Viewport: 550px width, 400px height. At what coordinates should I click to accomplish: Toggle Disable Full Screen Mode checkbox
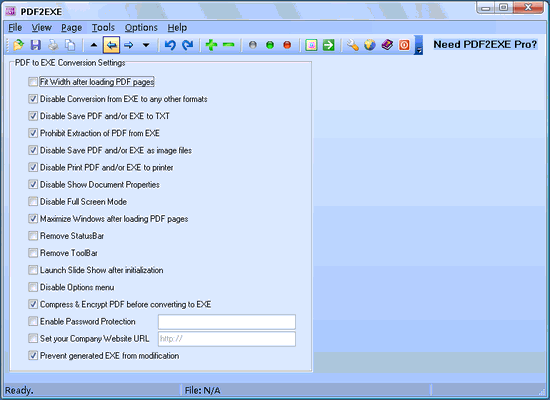(x=33, y=201)
